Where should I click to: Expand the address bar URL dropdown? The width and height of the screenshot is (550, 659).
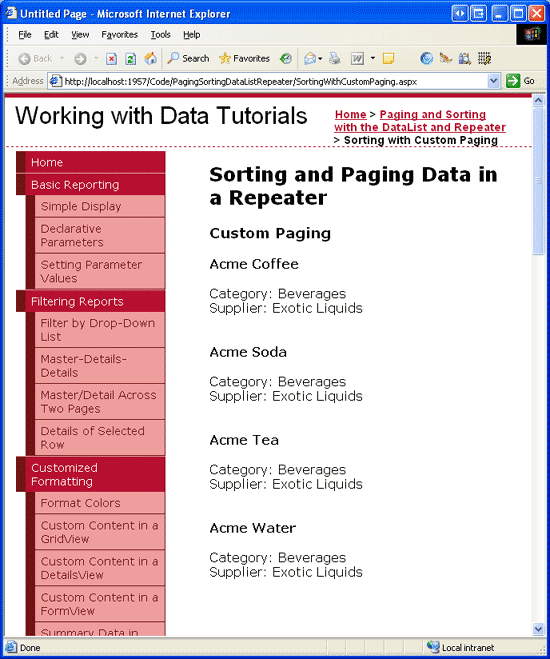coord(494,81)
